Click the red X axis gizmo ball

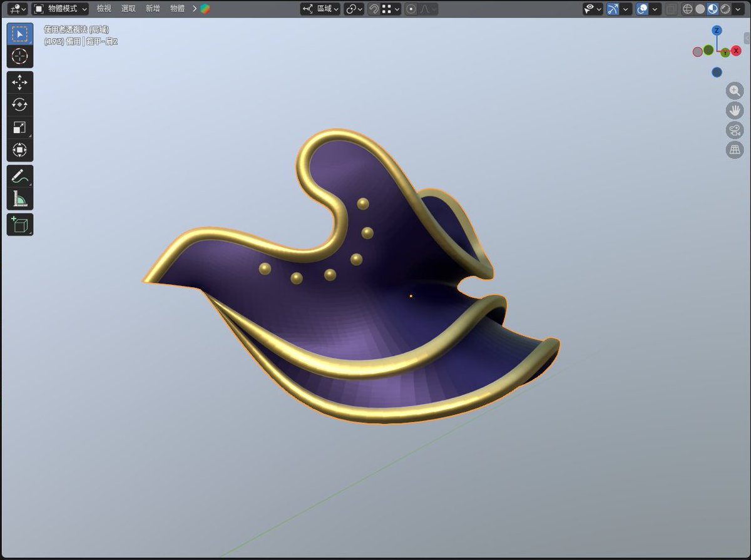tap(736, 51)
